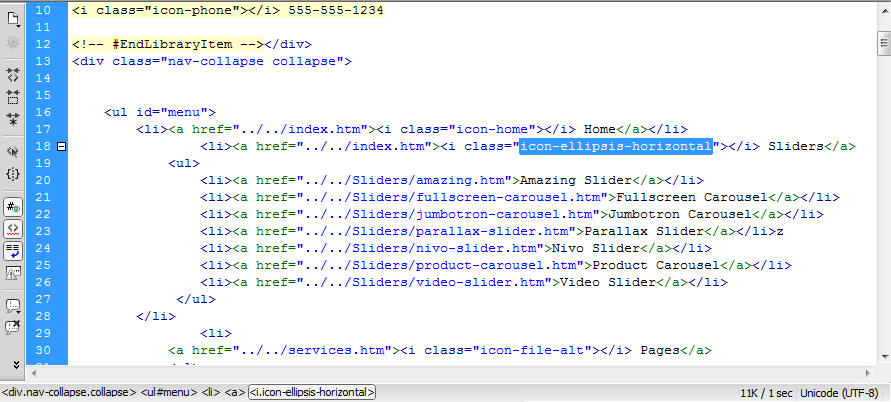The height and width of the screenshot is (402, 891).
Task: Toggle Syntax Error Alerts icon
Action: (13, 273)
